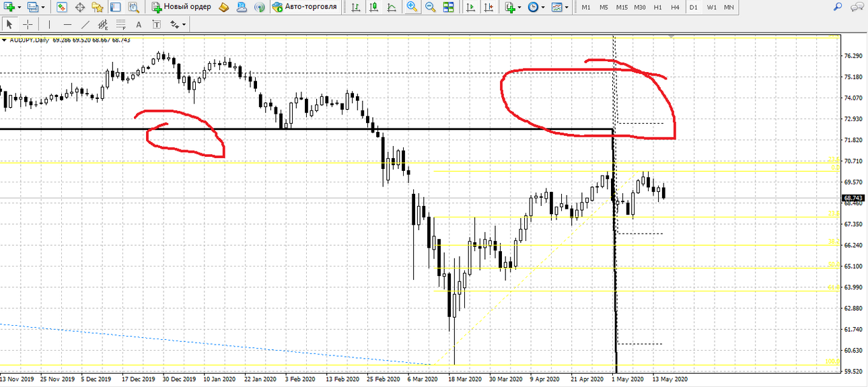Open the Templates icon
This screenshot has width=868, height=387.
pos(556,7)
